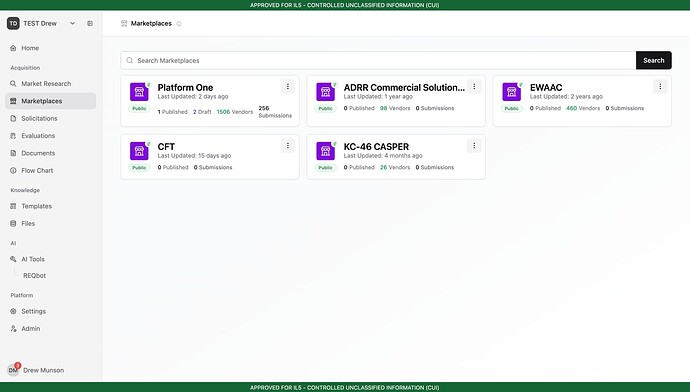Click Drew Munson user name

[44, 370]
